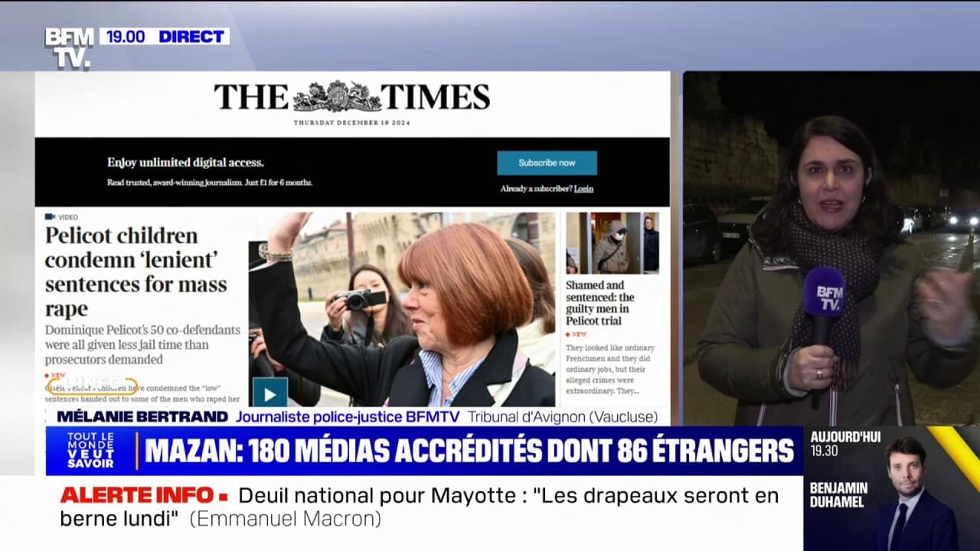The height and width of the screenshot is (551, 980).
Task: Click the ALERTE INFO ticker label
Action: click(138, 495)
